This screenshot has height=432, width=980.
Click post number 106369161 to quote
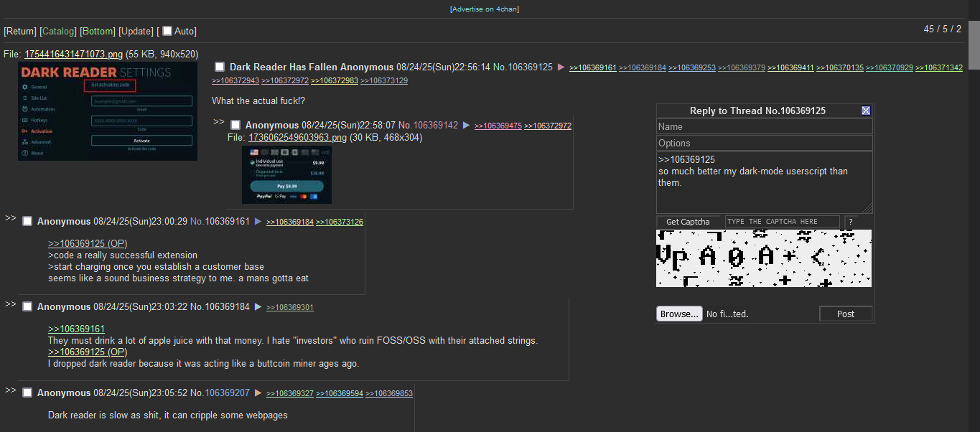228,221
